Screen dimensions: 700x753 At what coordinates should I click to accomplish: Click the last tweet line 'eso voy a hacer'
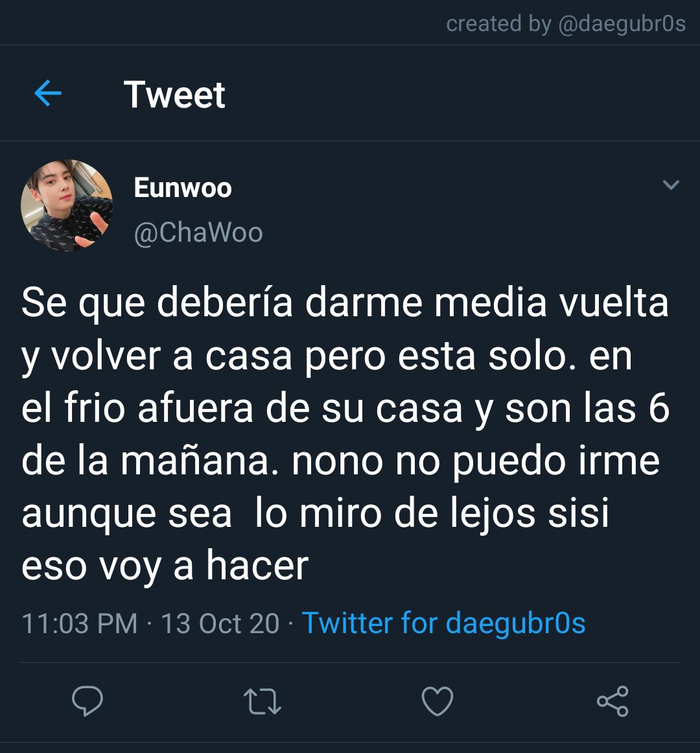click(165, 566)
